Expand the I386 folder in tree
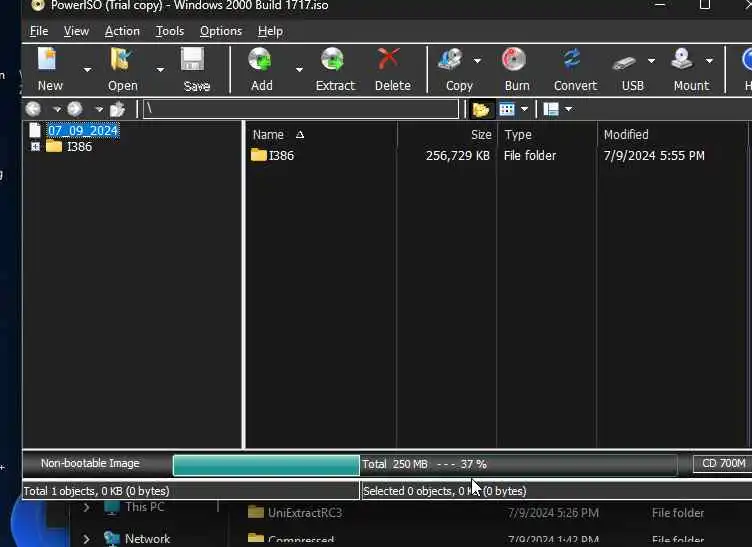Screen dimensions: 752x547 [35, 146]
